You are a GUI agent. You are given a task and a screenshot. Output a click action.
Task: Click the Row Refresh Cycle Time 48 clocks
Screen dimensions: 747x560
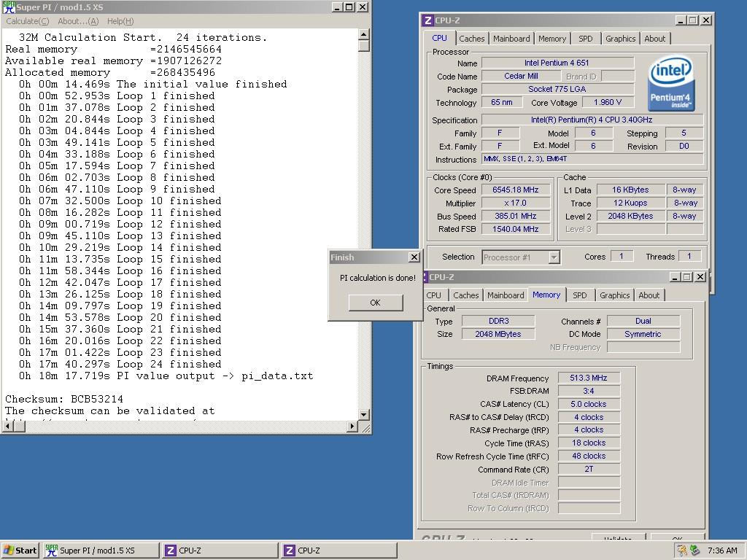589,456
